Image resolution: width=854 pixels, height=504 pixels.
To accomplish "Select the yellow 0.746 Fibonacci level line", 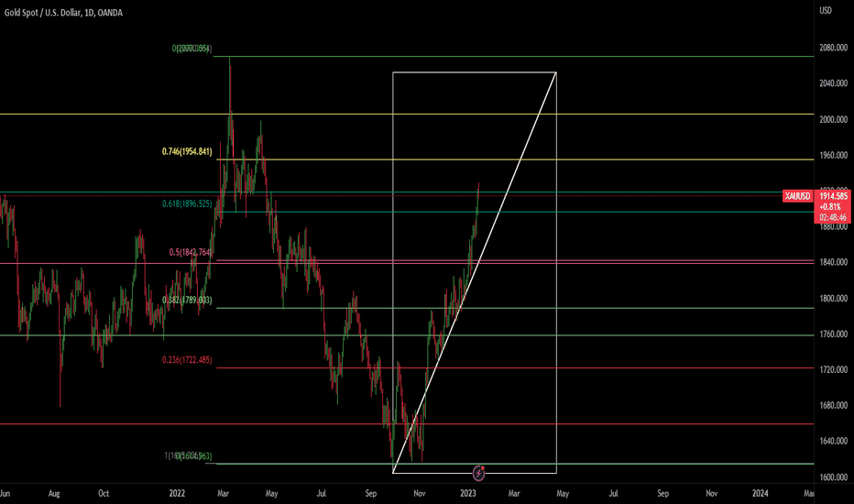I will pyautogui.click(x=515, y=159).
